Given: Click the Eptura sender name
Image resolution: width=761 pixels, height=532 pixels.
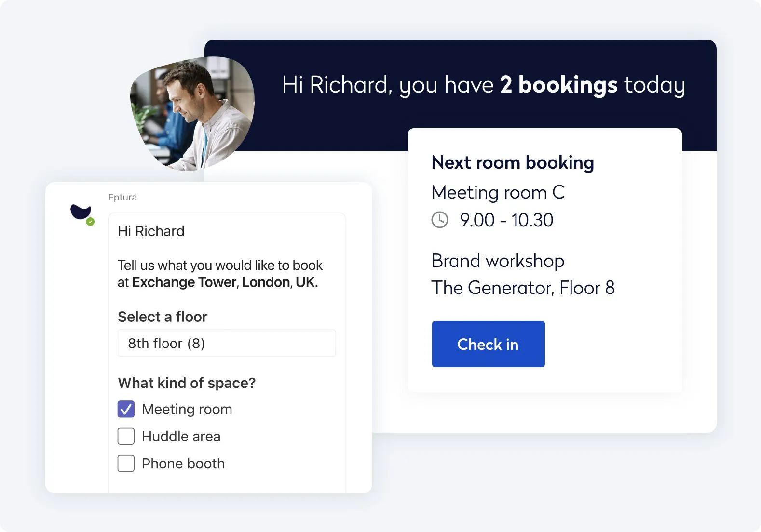Looking at the screenshot, I should click(x=122, y=197).
